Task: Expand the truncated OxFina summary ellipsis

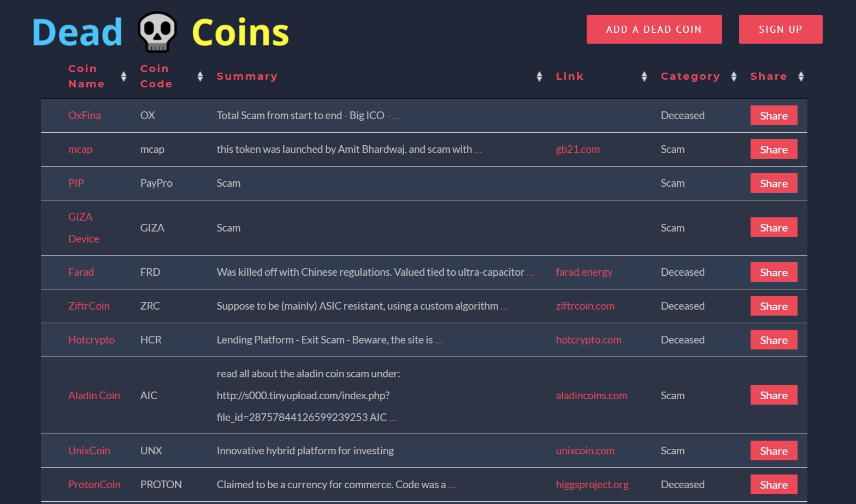Action: pyautogui.click(x=395, y=115)
